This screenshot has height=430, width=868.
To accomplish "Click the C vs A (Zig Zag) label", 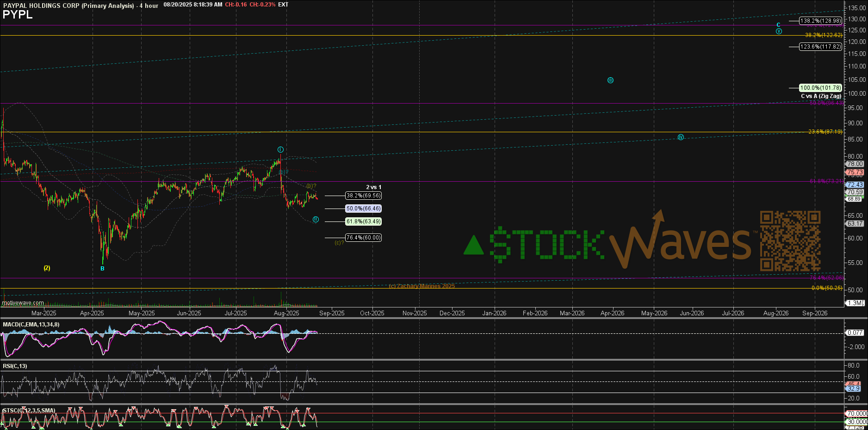I will [821, 96].
